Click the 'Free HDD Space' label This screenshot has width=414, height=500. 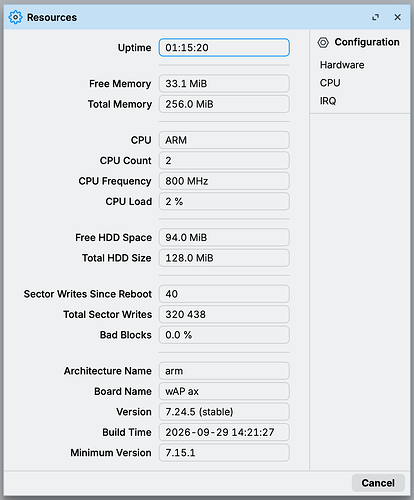(113, 238)
